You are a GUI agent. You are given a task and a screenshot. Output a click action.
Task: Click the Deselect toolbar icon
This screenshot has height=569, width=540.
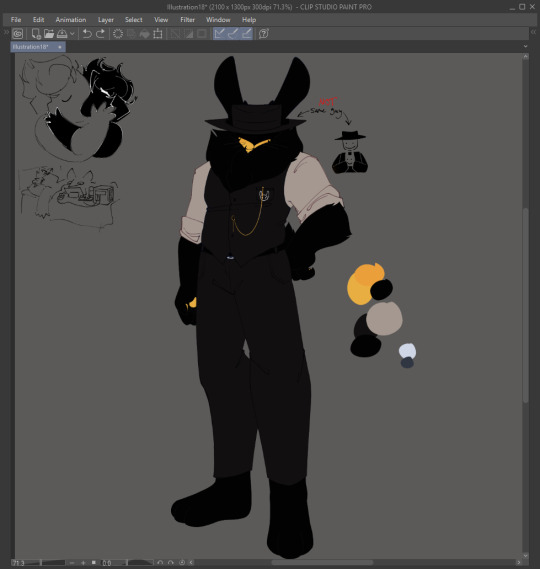[175, 34]
